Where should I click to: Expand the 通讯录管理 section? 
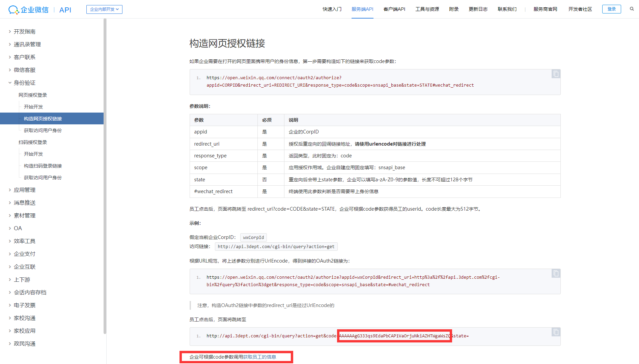pyautogui.click(x=27, y=44)
